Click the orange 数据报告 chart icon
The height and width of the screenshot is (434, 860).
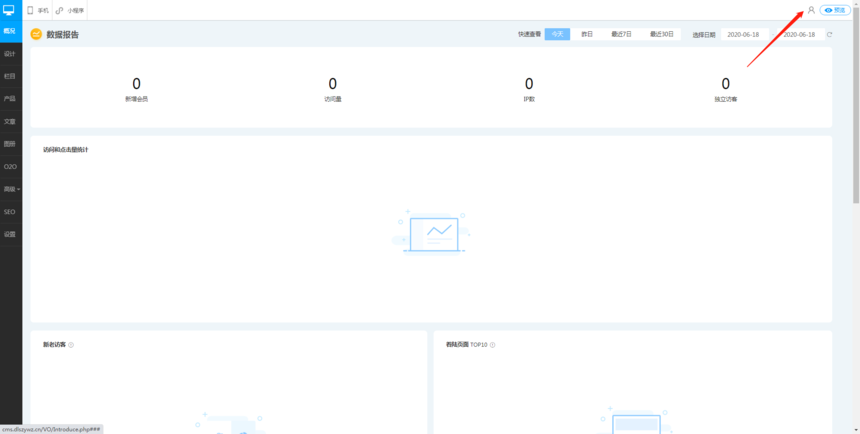36,35
